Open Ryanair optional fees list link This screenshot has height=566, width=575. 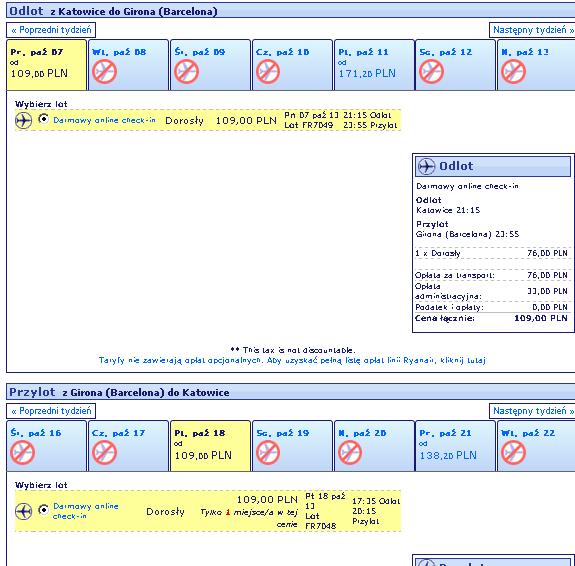pyautogui.click(x=292, y=360)
